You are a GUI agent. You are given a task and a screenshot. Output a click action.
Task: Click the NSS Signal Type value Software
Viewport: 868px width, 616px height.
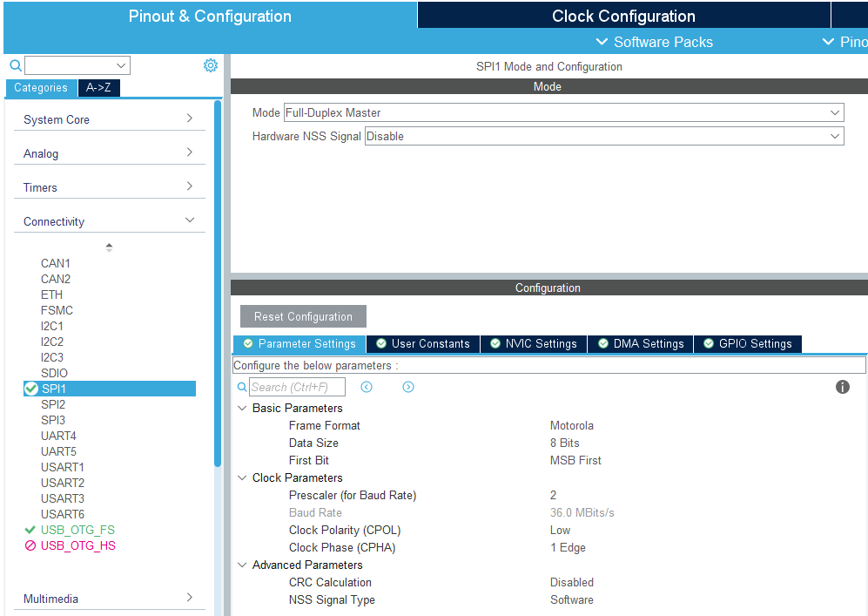coord(572,599)
